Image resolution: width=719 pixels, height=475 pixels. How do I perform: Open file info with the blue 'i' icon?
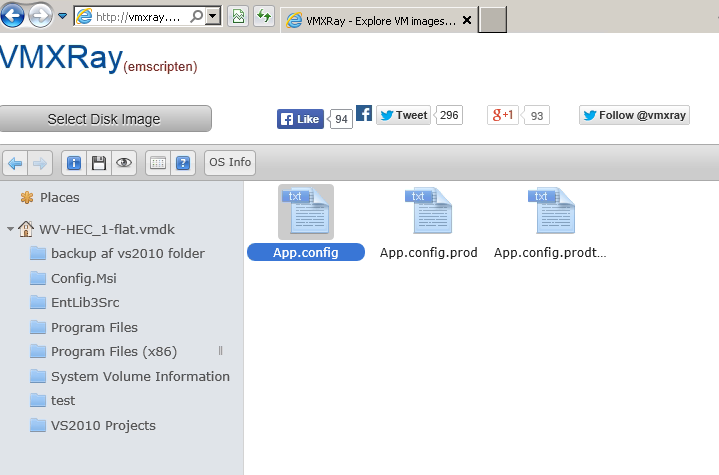(x=73, y=163)
